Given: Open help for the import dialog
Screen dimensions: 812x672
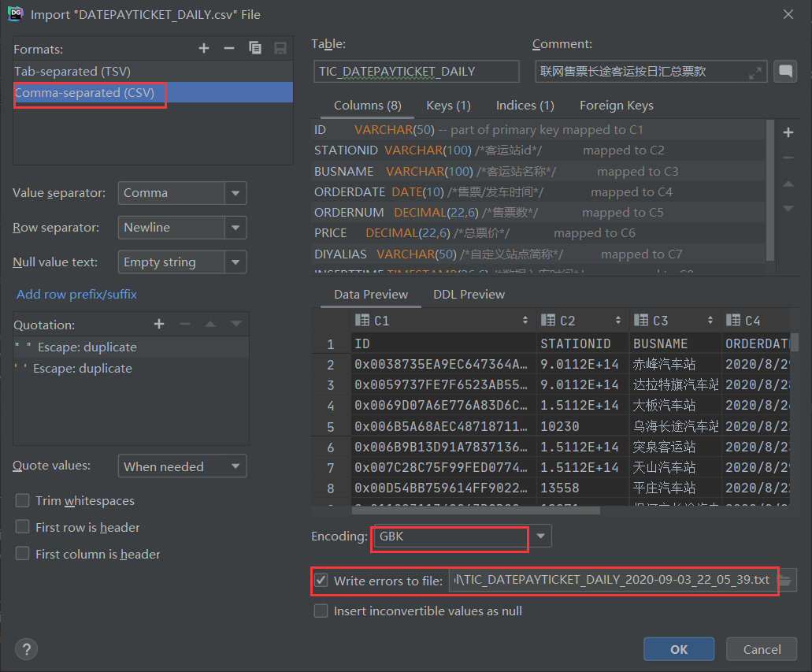Looking at the screenshot, I should tap(26, 648).
